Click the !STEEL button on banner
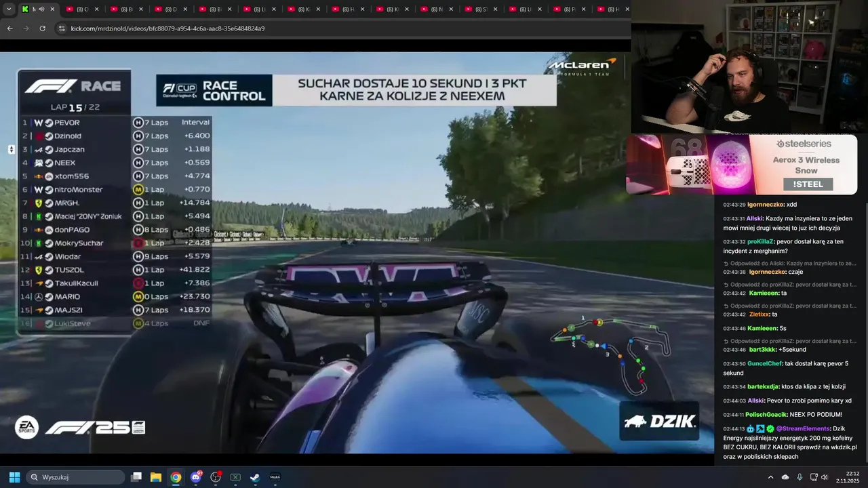The width and height of the screenshot is (868, 488). (x=808, y=184)
